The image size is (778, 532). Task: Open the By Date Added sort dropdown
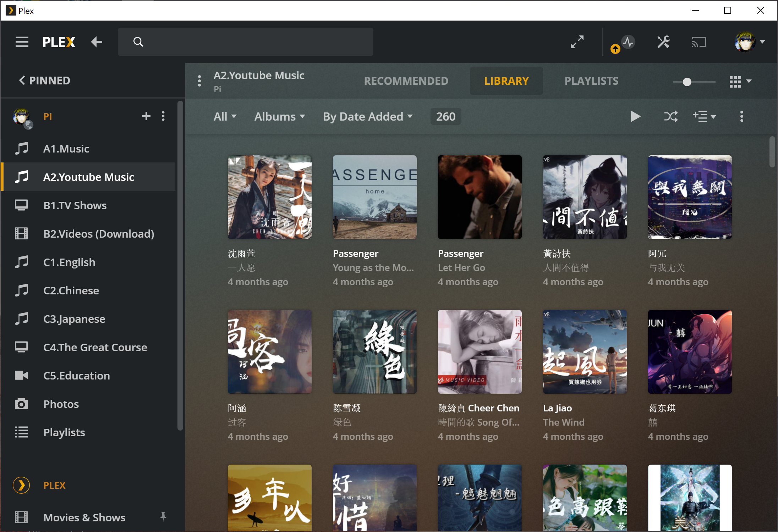pyautogui.click(x=367, y=116)
